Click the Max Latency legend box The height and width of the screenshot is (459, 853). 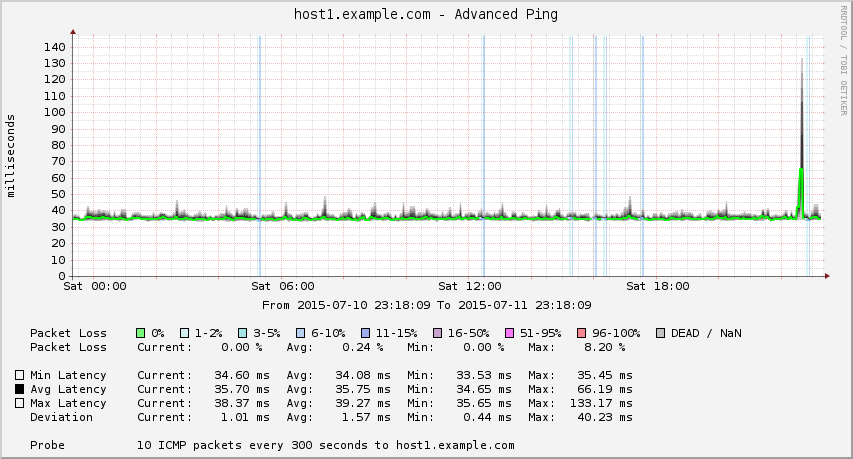click(20, 404)
